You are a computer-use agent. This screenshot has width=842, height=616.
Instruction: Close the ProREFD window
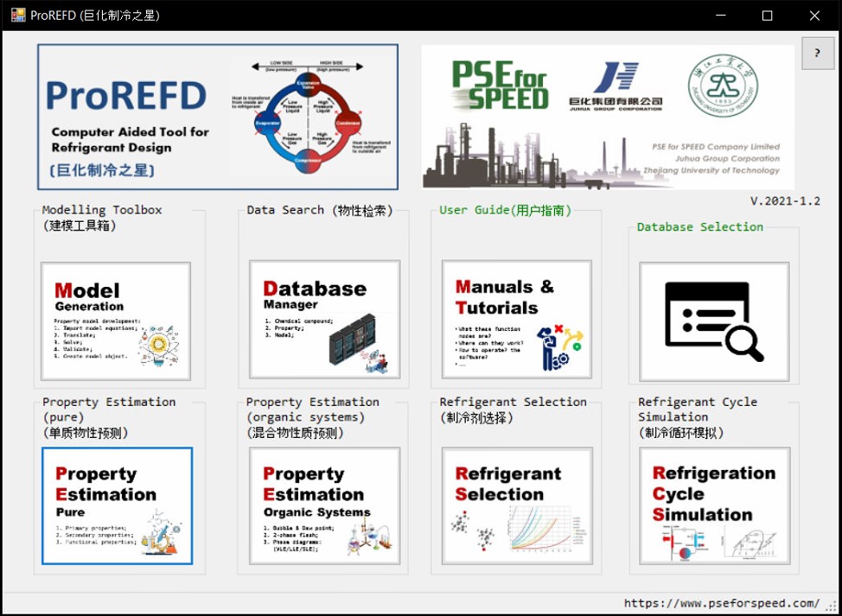click(814, 16)
